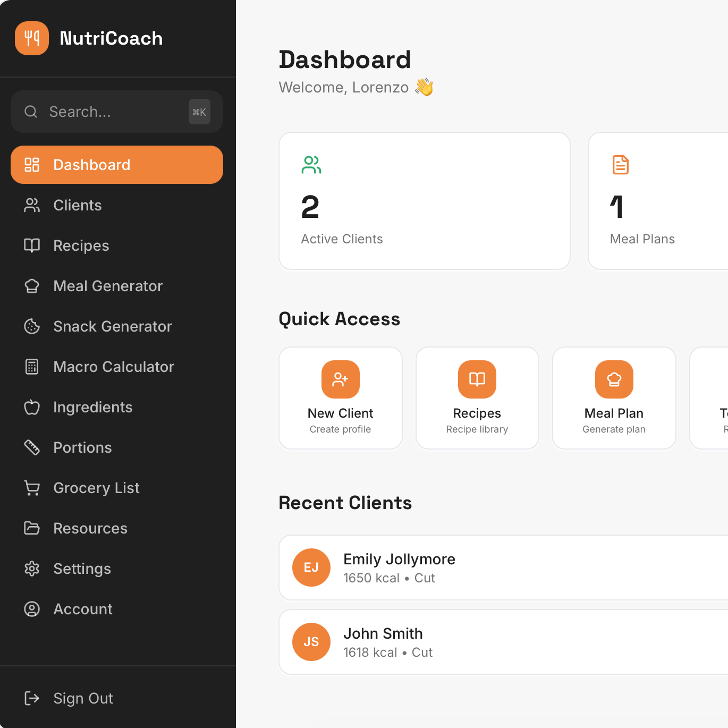
Task: Click the NutriCoach fork and knife logo
Action: tap(32, 38)
